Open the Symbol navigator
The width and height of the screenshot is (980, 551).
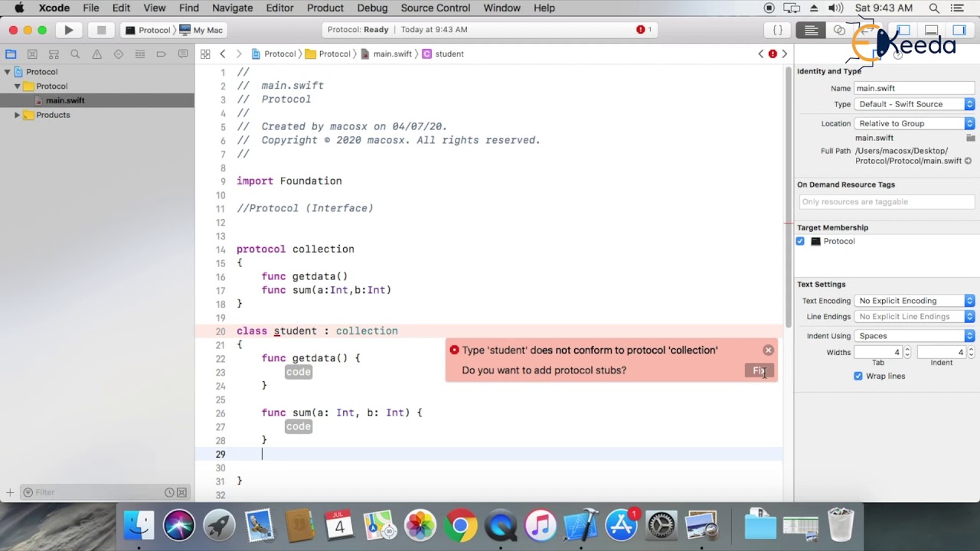[x=54, y=54]
